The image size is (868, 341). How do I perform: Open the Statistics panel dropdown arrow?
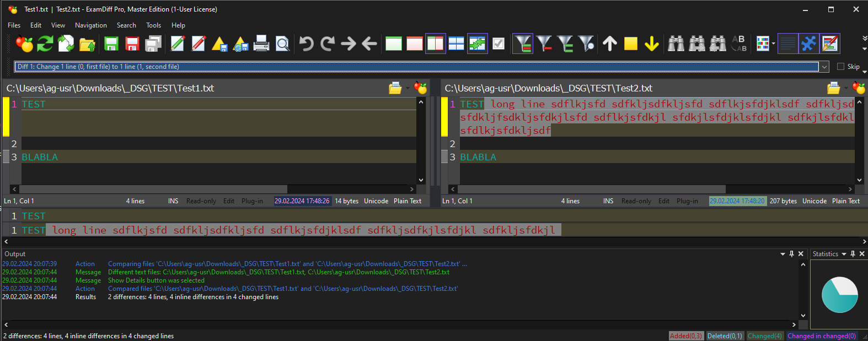click(844, 254)
